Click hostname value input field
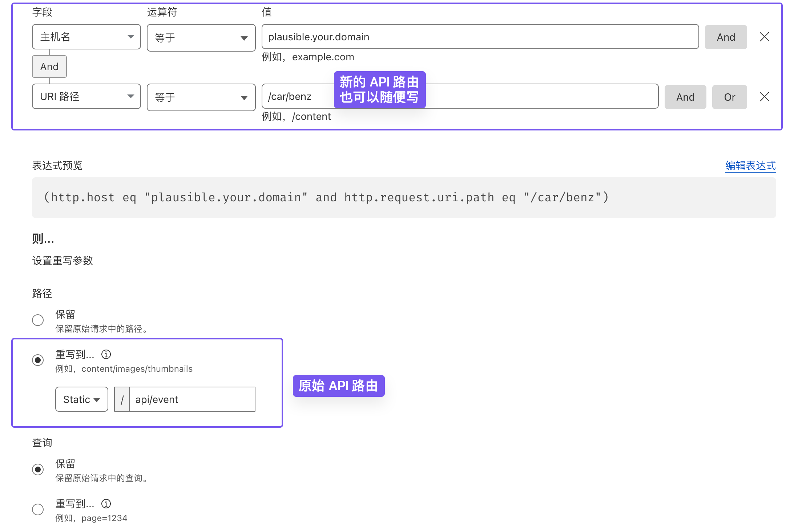This screenshot has width=790, height=532. 480,37
